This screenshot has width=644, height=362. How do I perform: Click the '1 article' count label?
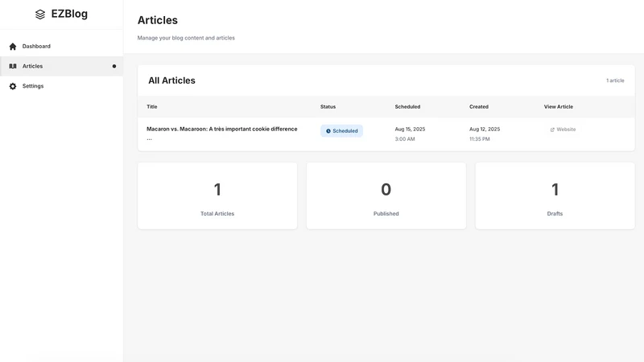(x=615, y=80)
